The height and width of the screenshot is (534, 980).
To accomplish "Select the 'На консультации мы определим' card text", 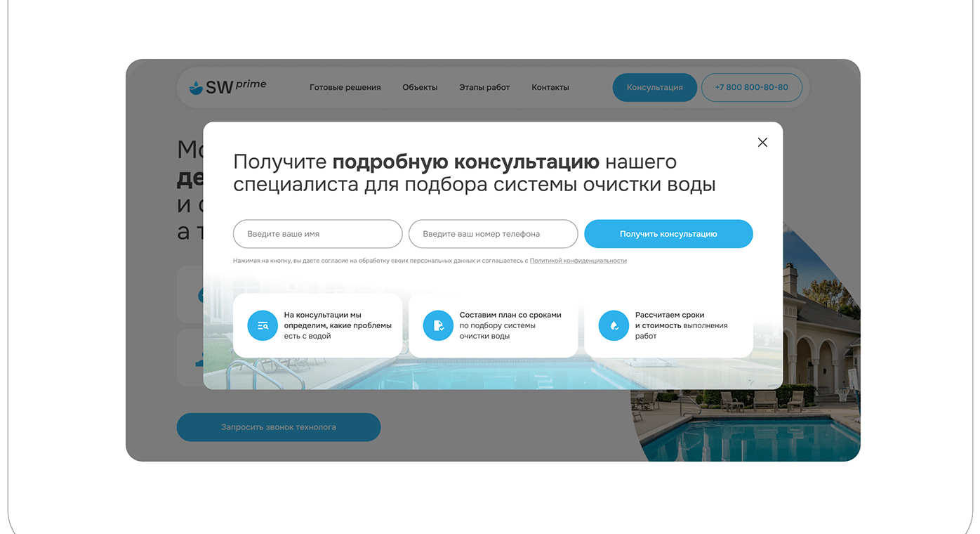I will click(338, 325).
